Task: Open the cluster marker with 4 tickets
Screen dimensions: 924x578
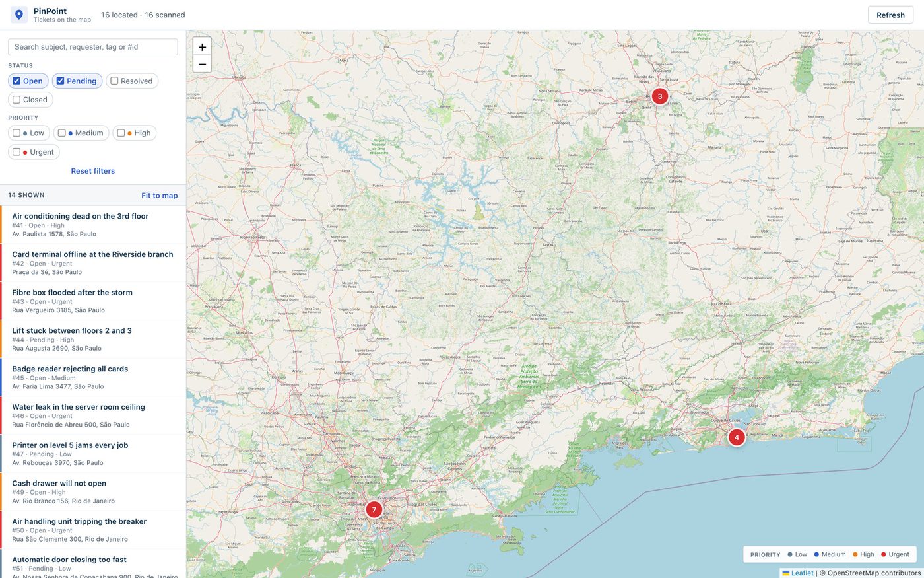Action: (x=737, y=437)
